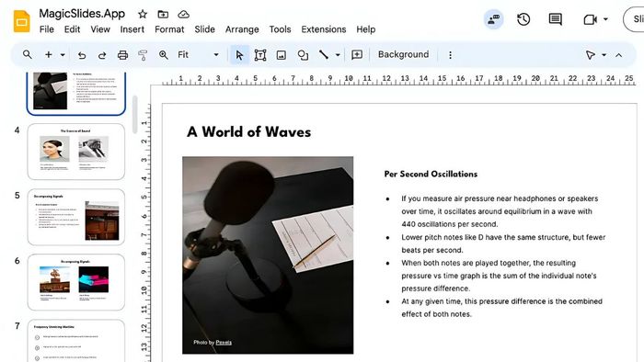
Task: Select slide 7 thumbnail with checklist
Action: [76, 341]
